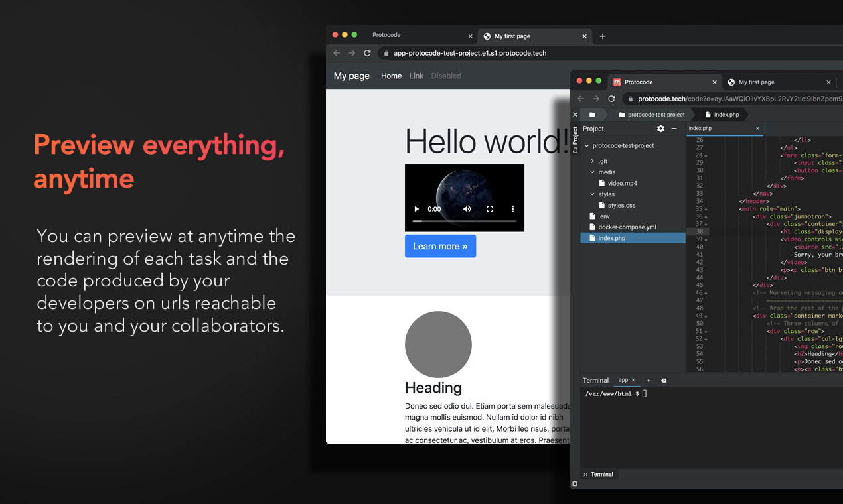Viewport: 843px width, 504px height.
Task: Seek the preview video progress bar
Action: tap(465, 221)
